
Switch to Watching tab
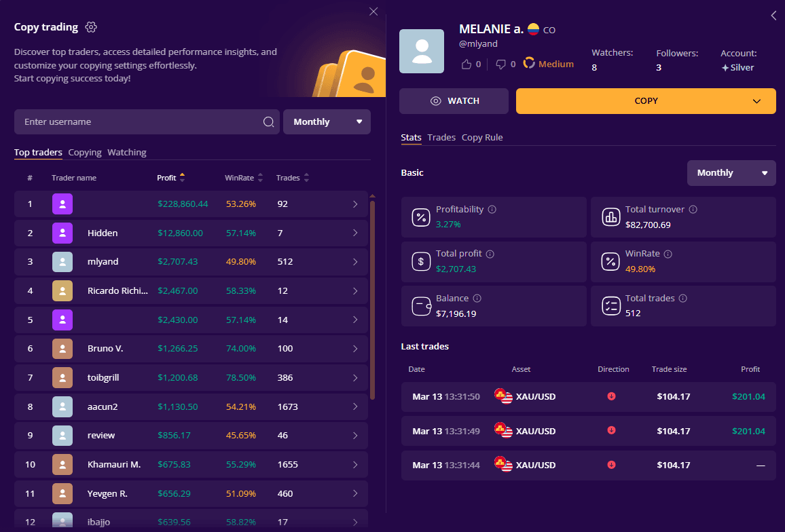point(127,152)
